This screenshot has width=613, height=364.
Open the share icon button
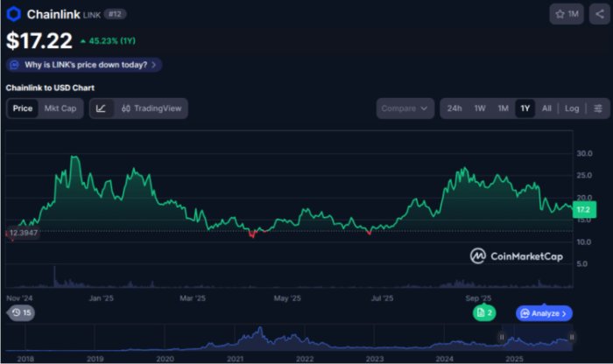[x=599, y=15]
